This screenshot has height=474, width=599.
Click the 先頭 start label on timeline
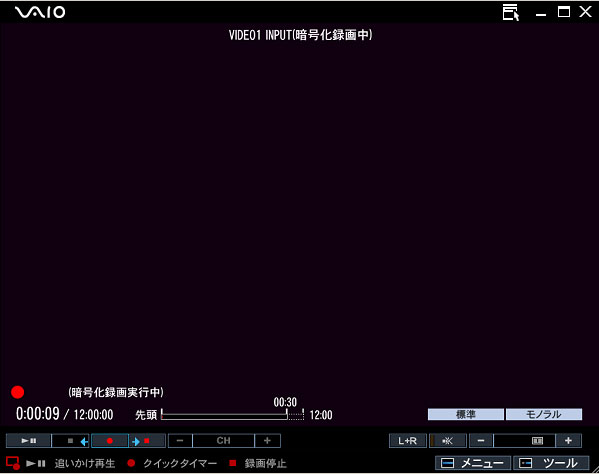(x=146, y=415)
